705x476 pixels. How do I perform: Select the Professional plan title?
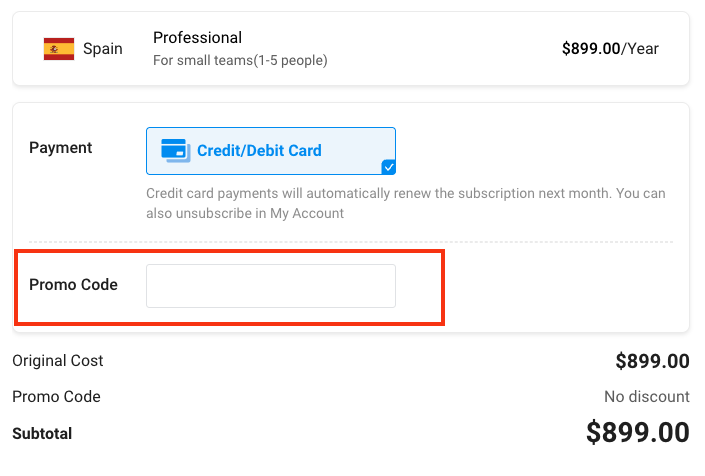coord(197,38)
